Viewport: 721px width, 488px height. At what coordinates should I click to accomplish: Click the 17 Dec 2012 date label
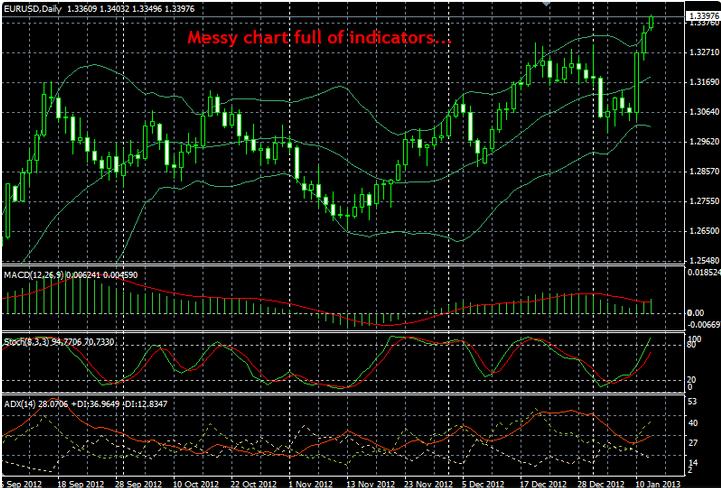click(x=544, y=483)
